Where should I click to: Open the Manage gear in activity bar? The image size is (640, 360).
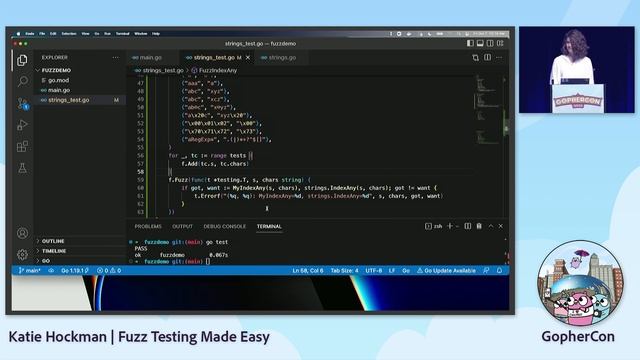pos(22,254)
